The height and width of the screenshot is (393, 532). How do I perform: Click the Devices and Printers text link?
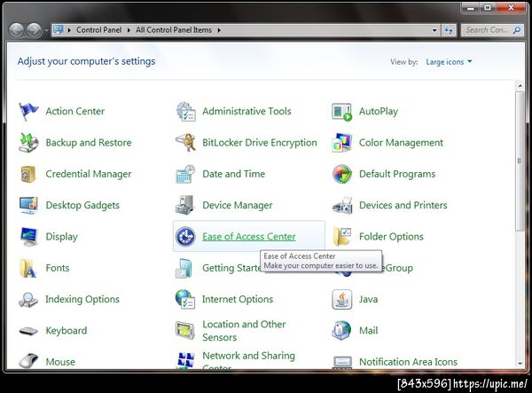pos(403,205)
